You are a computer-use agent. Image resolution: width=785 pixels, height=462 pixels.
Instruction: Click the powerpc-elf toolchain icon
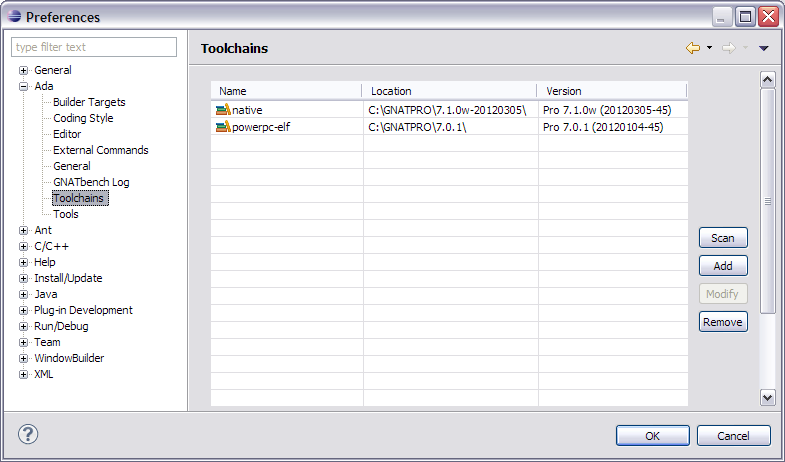pos(223,127)
